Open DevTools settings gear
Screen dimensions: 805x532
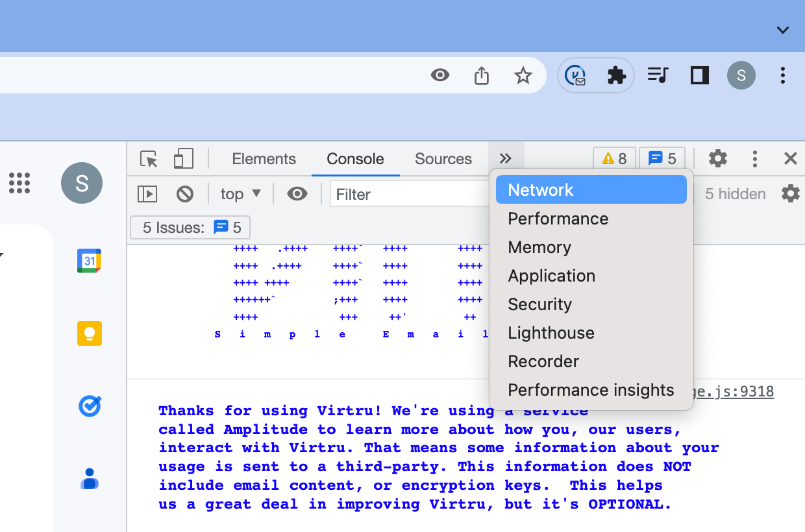717,158
